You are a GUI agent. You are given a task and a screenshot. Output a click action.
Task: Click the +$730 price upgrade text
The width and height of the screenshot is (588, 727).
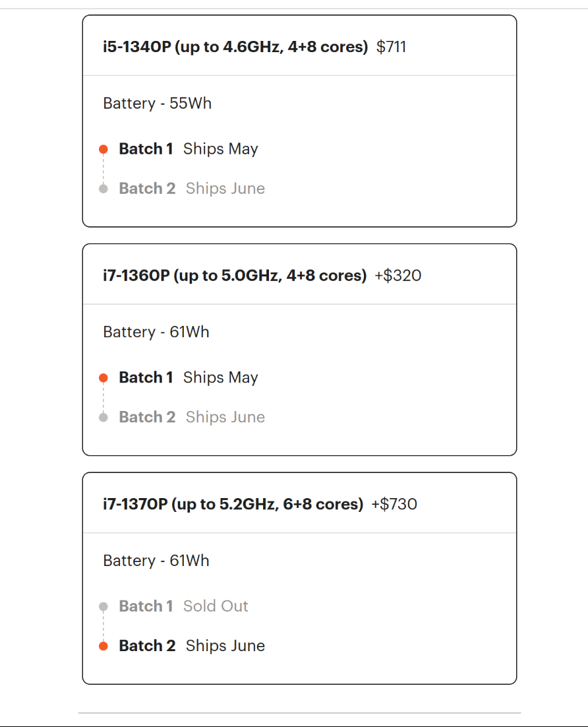tap(394, 504)
